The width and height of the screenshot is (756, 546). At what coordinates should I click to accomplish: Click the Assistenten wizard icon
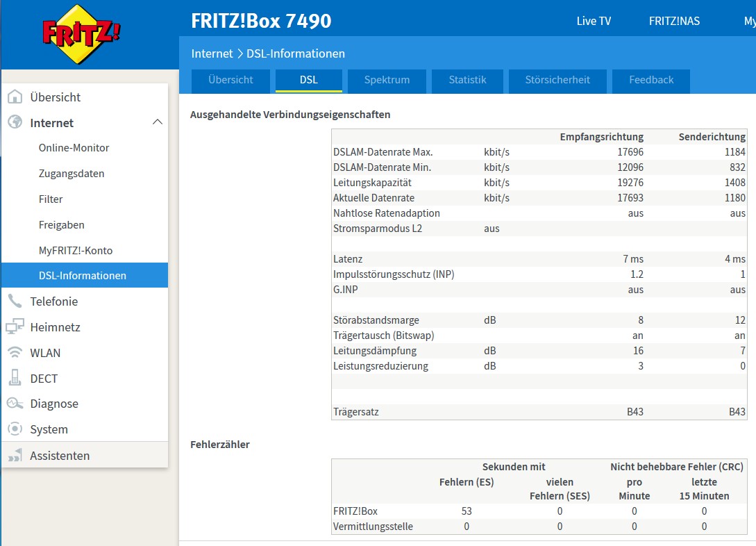click(15, 455)
